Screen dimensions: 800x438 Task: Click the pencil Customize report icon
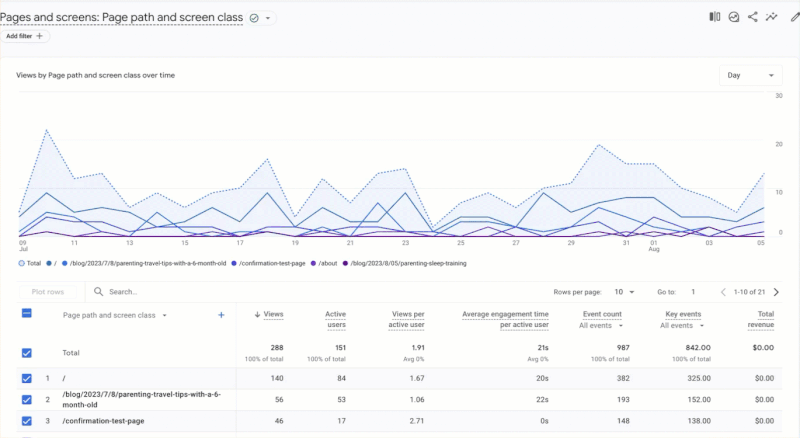click(x=795, y=17)
